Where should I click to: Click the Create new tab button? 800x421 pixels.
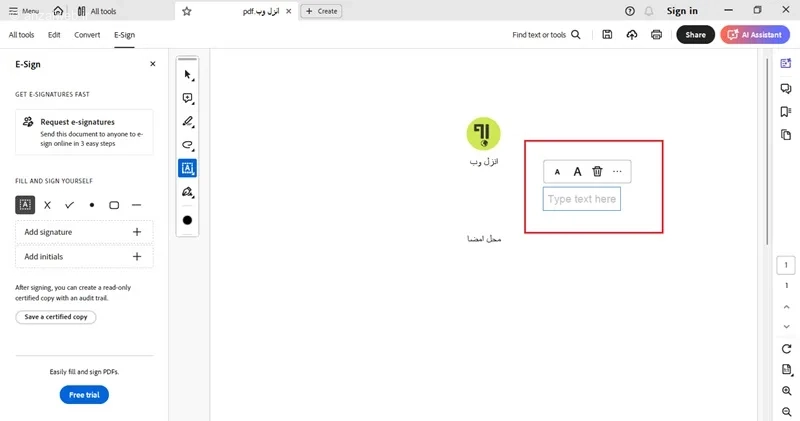(321, 11)
